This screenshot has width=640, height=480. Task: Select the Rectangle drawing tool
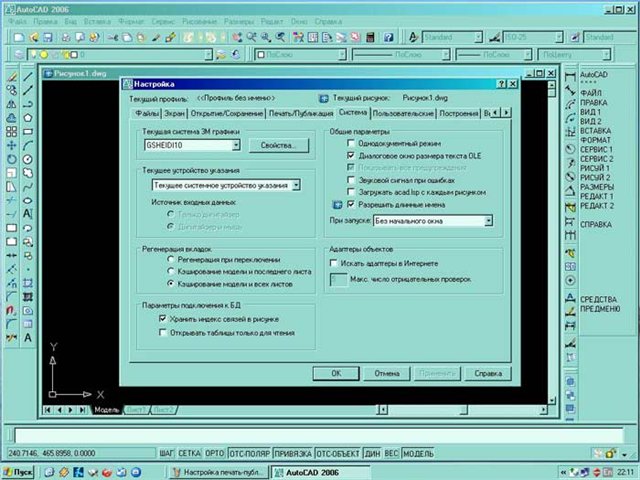(x=28, y=132)
